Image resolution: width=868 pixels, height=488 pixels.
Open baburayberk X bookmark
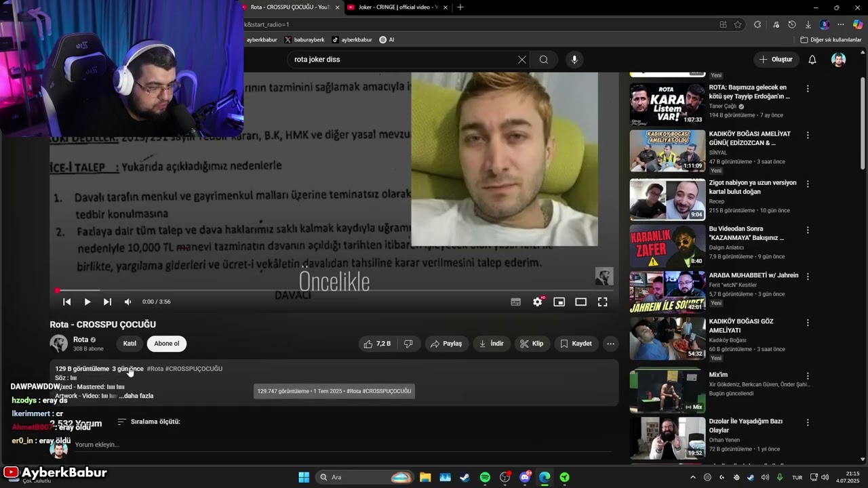tap(304, 40)
